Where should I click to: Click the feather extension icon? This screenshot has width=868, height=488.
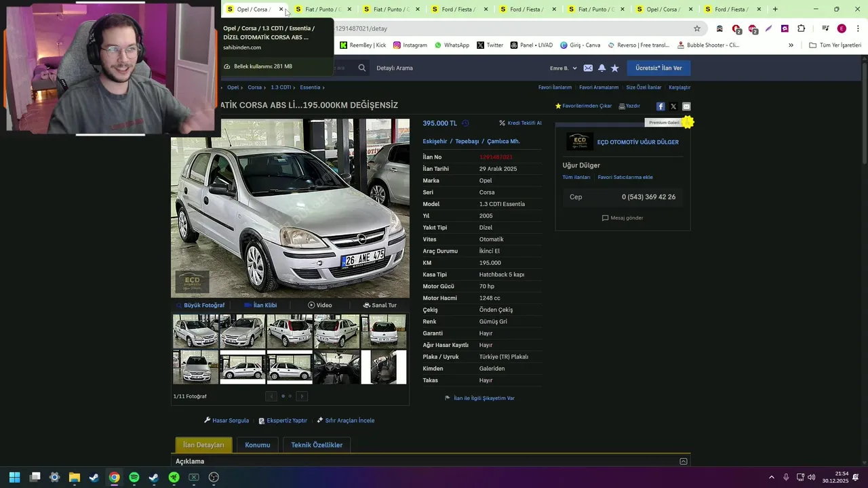pyautogui.click(x=768, y=28)
